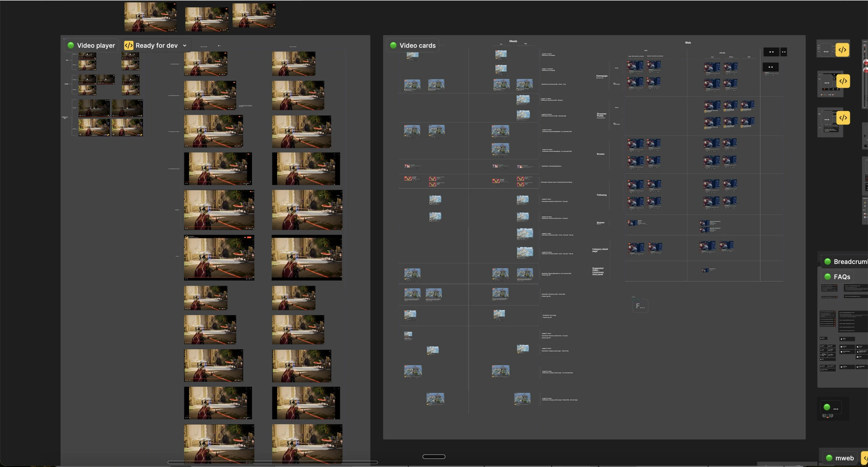Select the video frame with streamer info overlay
Screen dimensions: 868x467
click(x=219, y=258)
